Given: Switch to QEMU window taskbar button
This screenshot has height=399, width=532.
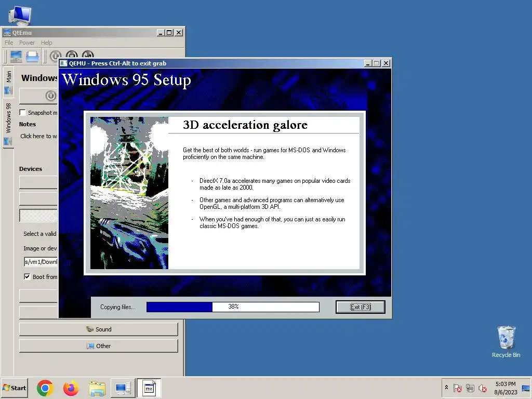Looking at the screenshot, I should (149, 388).
